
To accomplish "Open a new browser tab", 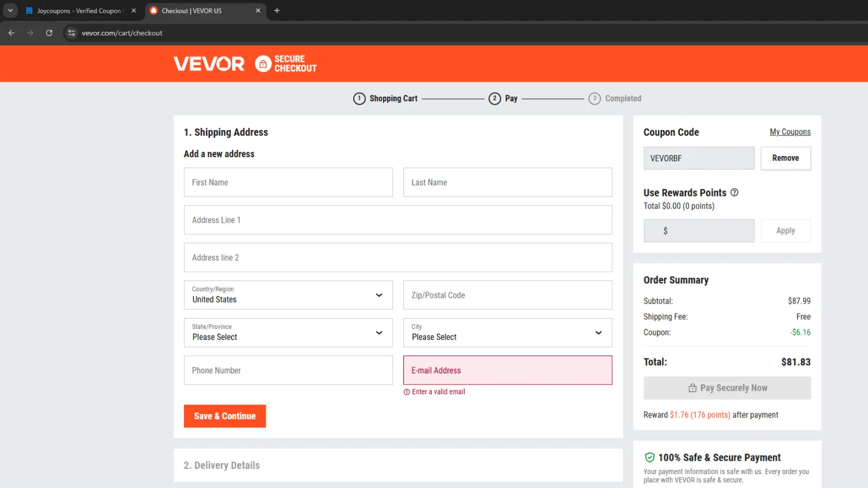I will tap(277, 10).
